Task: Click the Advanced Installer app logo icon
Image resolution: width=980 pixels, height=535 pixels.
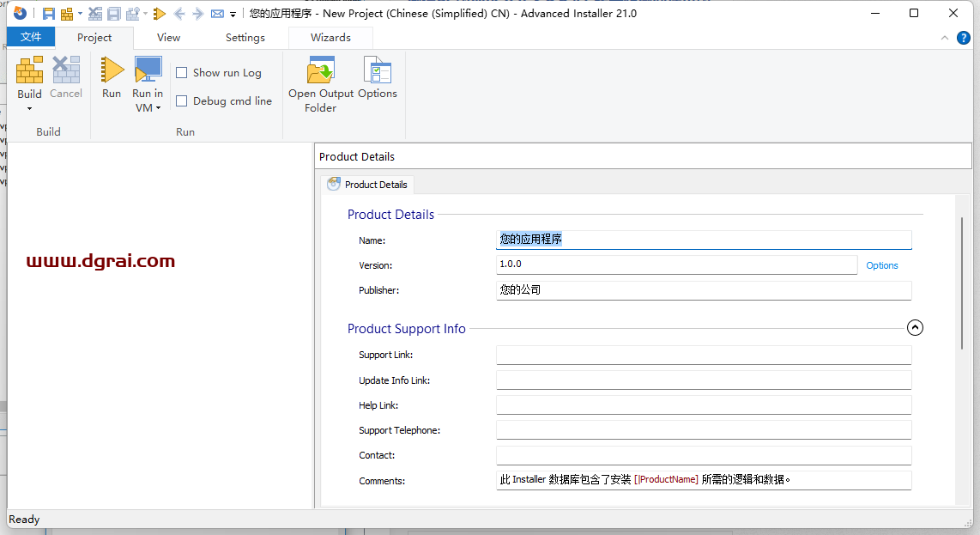Action: click(x=20, y=13)
